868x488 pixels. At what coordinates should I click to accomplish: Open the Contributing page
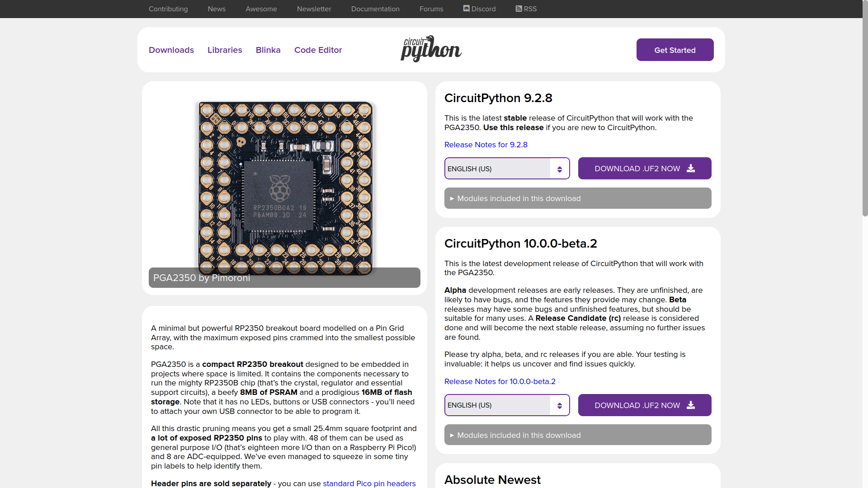point(168,9)
